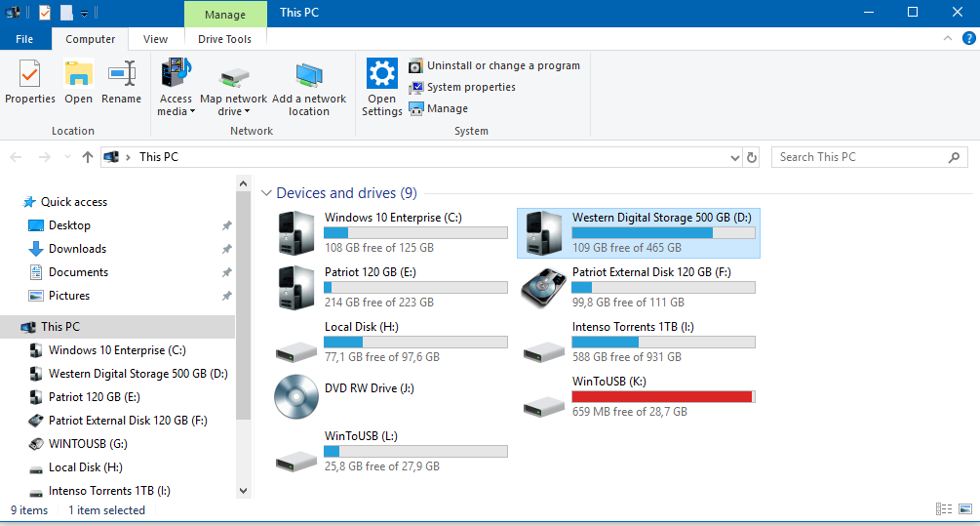
Task: Switch to Large icons view icon
Action: point(965,509)
